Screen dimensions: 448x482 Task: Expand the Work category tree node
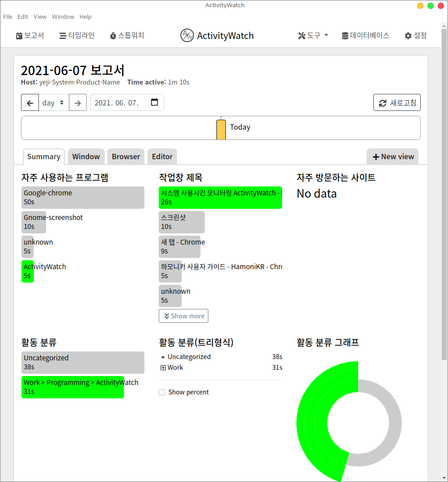(x=163, y=368)
